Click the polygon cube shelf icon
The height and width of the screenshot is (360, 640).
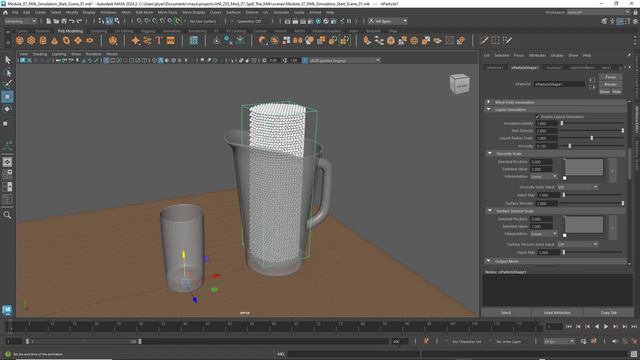pyautogui.click(x=31, y=40)
